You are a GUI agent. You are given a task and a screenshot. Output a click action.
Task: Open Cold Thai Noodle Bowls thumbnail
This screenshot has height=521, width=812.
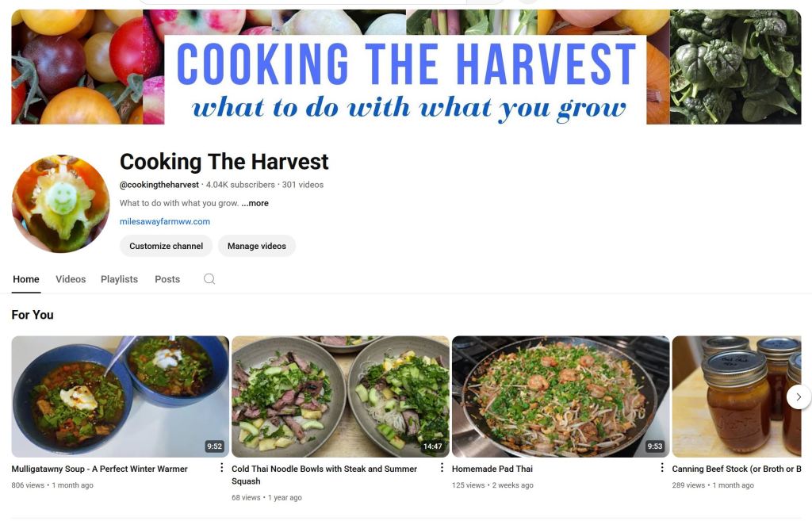340,396
